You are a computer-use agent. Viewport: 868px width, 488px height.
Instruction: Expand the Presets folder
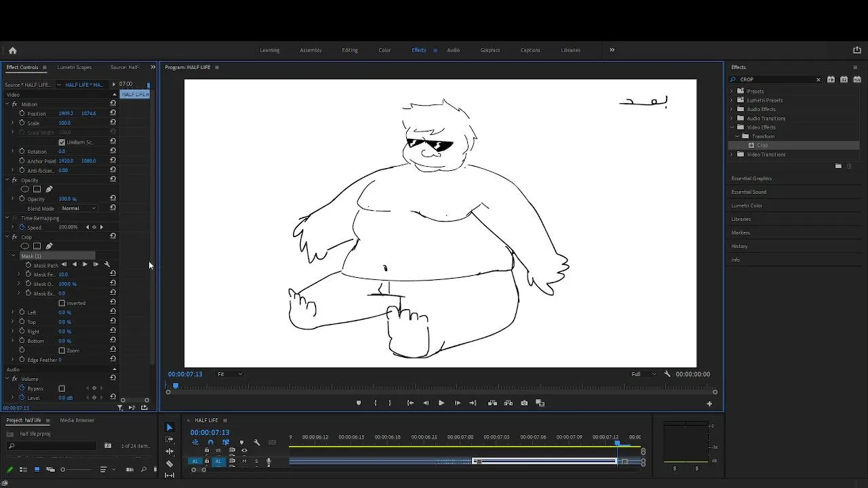(x=732, y=91)
